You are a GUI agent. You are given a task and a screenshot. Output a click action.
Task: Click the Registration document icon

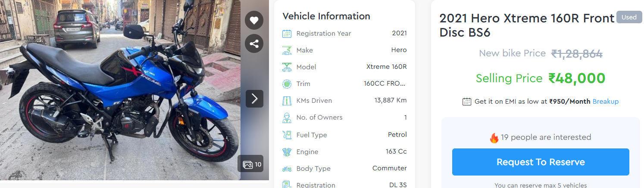point(287,185)
